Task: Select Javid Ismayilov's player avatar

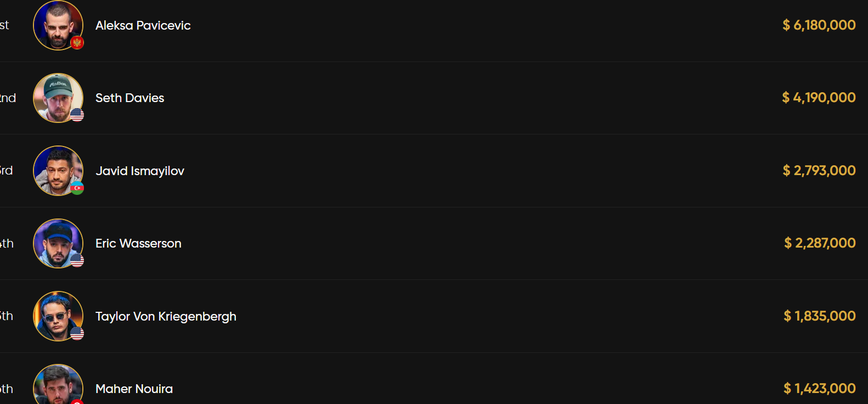Action: 57,170
